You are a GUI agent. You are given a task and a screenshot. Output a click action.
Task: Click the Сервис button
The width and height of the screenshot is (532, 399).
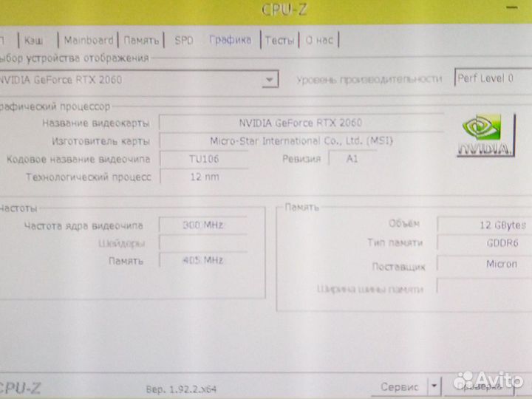tap(399, 386)
